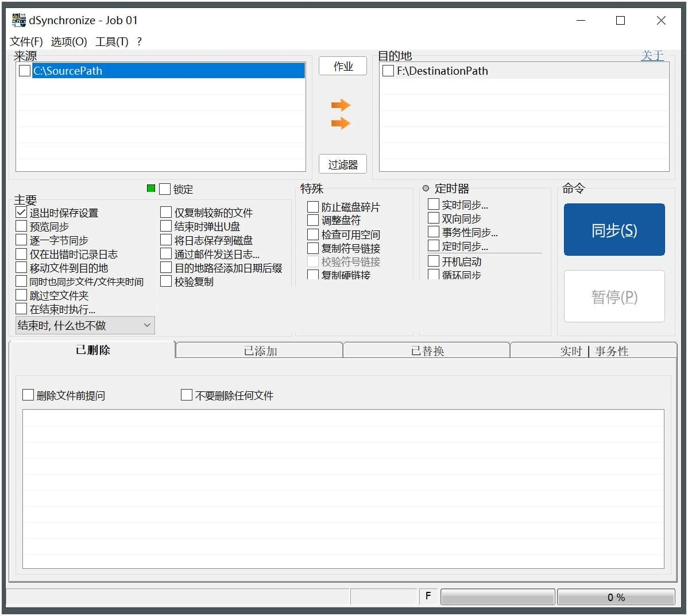Click the lower orange sync direction arrow
This screenshot has height=616, width=688.
341,123
